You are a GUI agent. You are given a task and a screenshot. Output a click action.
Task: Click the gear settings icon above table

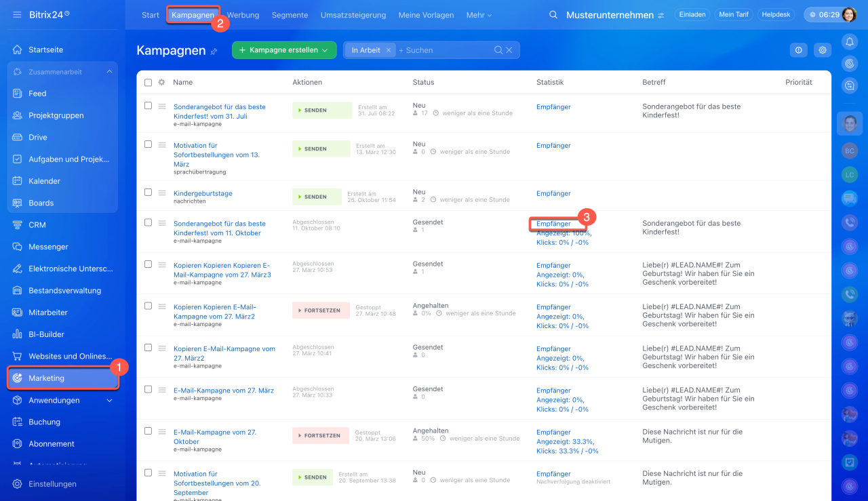point(823,50)
